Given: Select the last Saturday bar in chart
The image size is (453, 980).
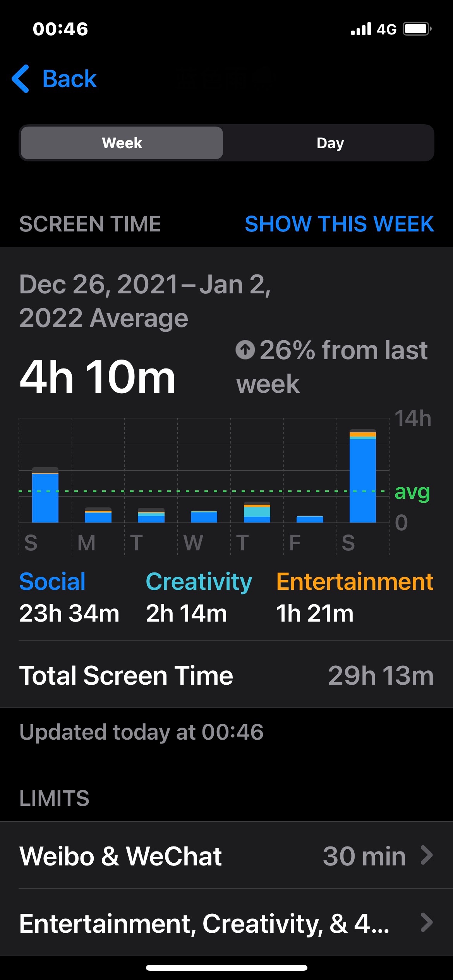Looking at the screenshot, I should [362, 476].
